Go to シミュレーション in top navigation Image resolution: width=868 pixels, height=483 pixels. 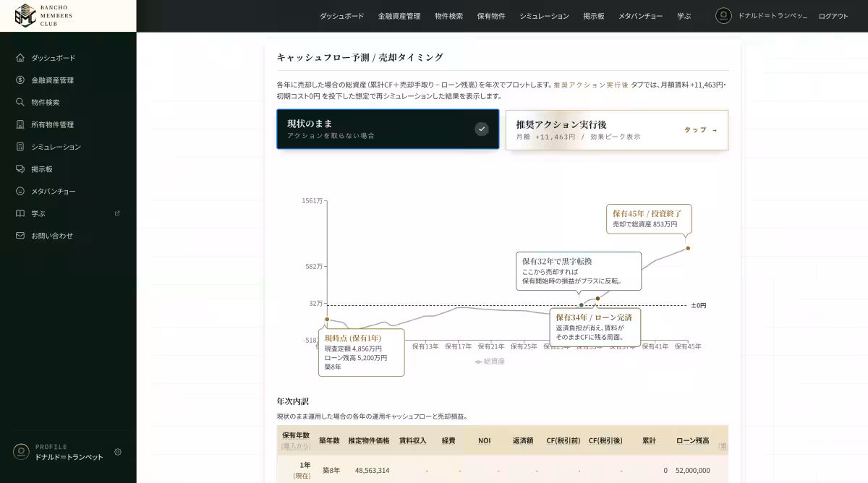pyautogui.click(x=544, y=16)
